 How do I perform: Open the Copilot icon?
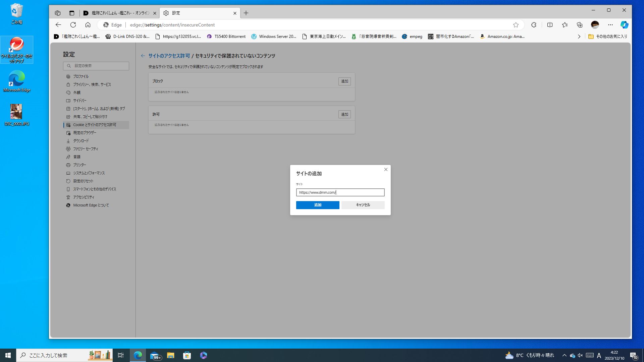click(625, 25)
